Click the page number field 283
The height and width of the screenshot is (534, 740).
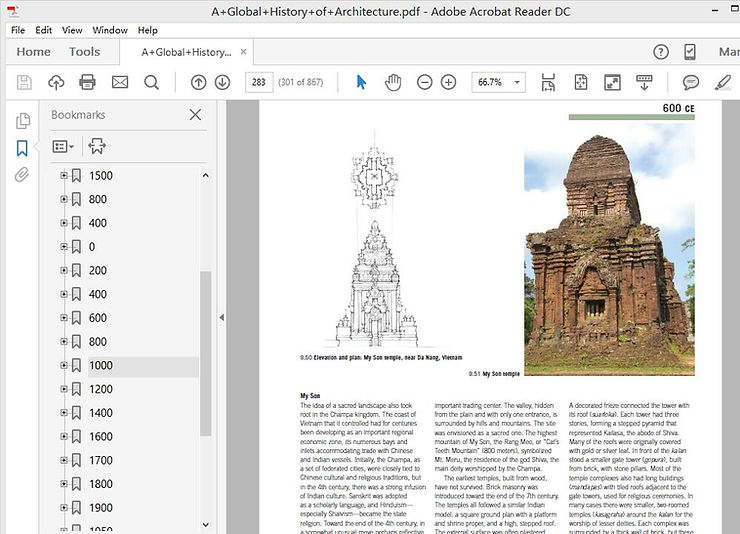pyautogui.click(x=259, y=83)
